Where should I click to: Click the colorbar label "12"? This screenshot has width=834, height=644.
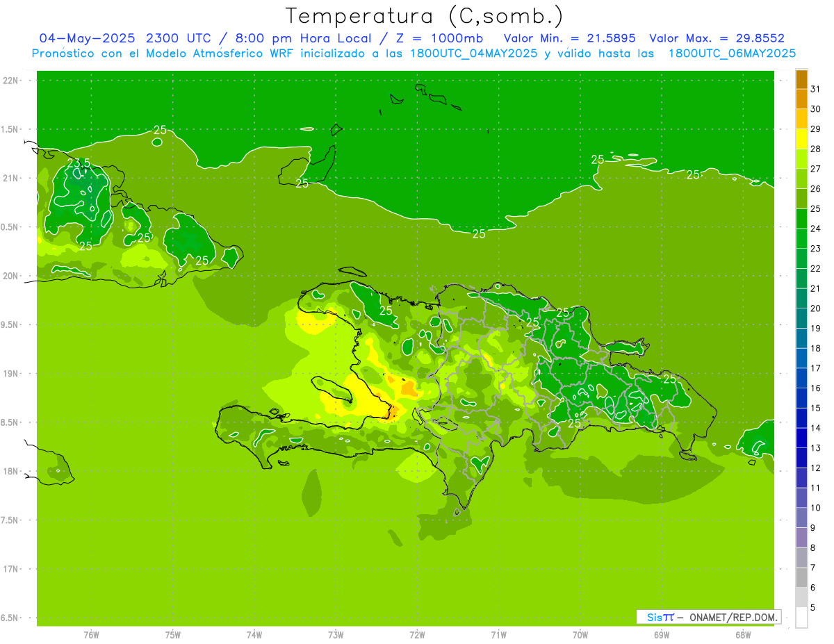(x=815, y=468)
